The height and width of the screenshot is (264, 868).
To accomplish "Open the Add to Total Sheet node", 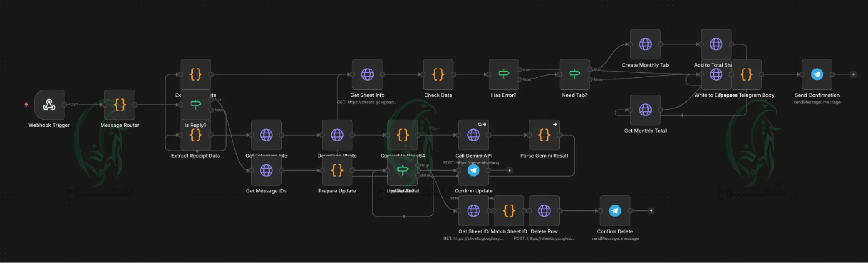I will click(716, 44).
